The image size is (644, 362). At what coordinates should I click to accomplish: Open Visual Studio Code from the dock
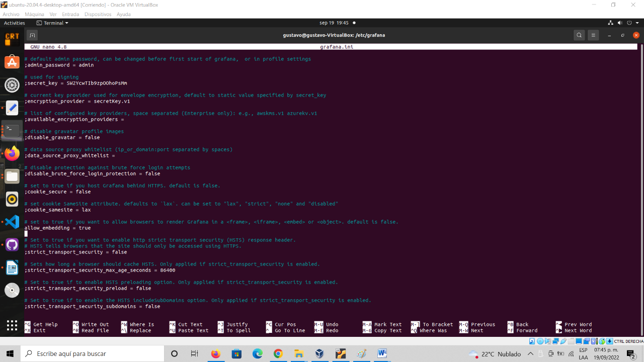coord(12,221)
